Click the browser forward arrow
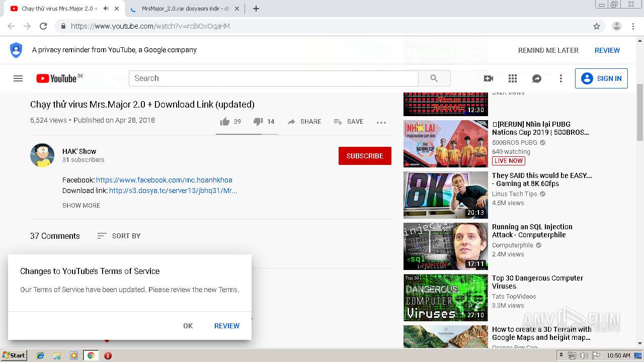 point(27,26)
